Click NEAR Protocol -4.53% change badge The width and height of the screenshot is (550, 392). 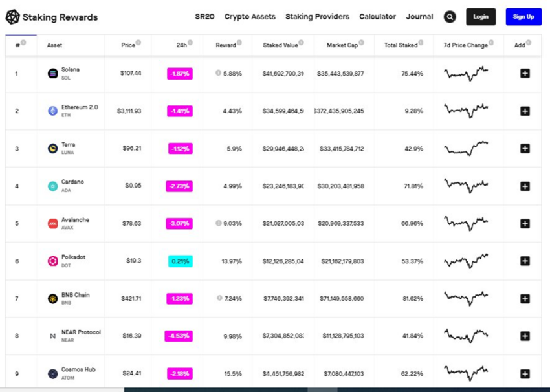click(x=179, y=336)
